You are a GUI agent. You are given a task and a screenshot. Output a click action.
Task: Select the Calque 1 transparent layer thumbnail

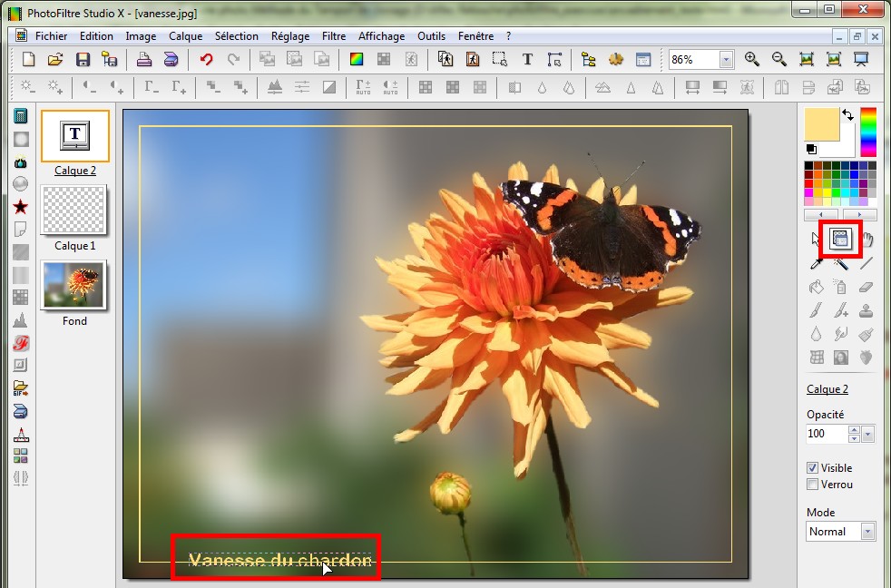point(75,211)
